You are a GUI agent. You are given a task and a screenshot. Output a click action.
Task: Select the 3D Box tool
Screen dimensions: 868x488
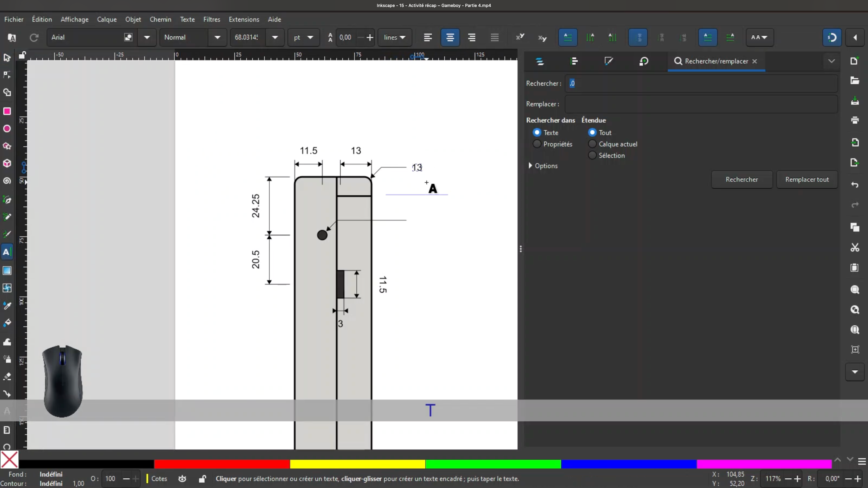pos(7,164)
